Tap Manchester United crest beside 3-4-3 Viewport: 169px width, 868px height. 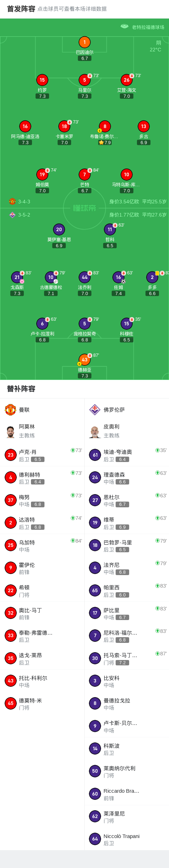tap(12, 202)
